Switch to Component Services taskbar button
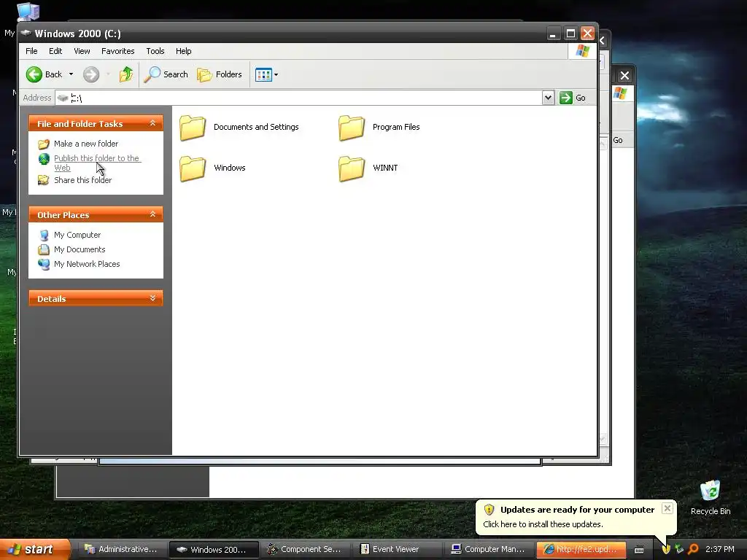The height and width of the screenshot is (560, 747). point(304,549)
